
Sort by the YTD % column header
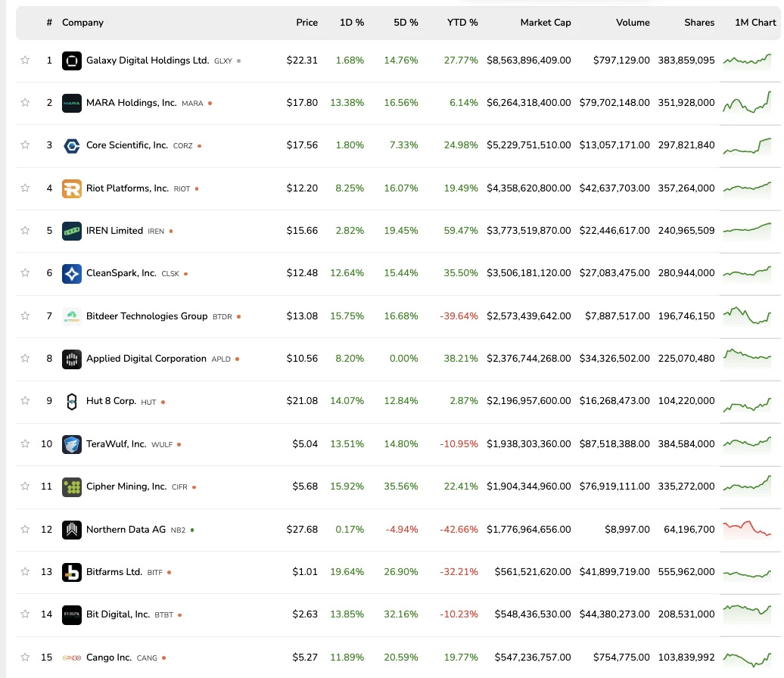click(x=462, y=23)
